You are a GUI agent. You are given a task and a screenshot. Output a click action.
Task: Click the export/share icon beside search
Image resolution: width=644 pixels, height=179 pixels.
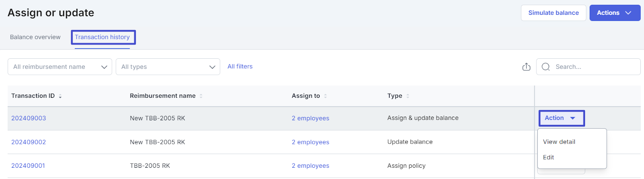click(x=526, y=67)
